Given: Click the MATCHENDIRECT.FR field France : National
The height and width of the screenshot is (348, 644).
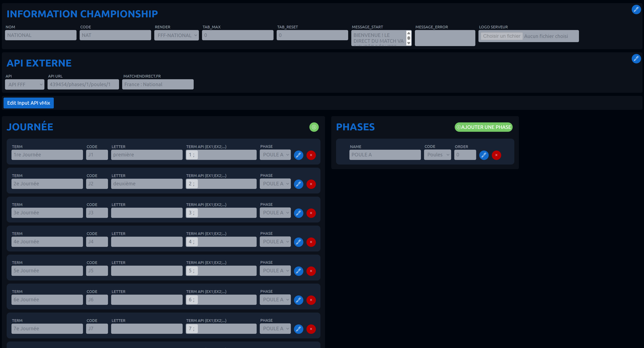Looking at the screenshot, I should click(x=158, y=84).
